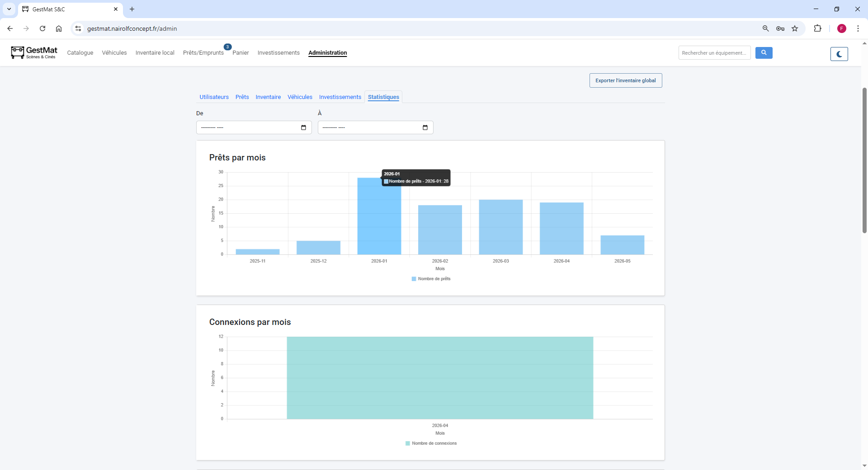The image size is (868, 470).
Task: Open Prêts/Emprunts page
Action: (x=203, y=53)
